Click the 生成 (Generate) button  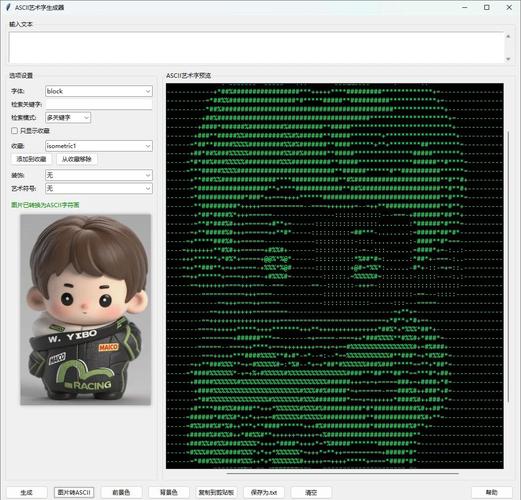tap(27, 492)
